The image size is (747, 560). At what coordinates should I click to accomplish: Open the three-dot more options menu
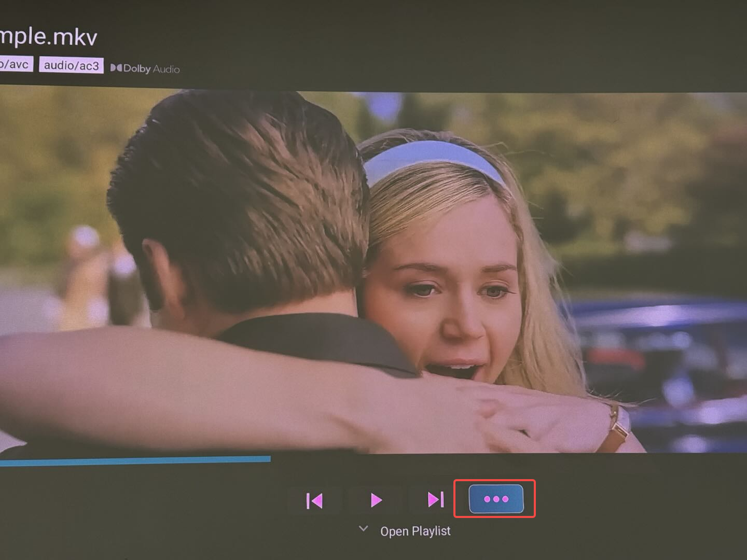tap(496, 499)
